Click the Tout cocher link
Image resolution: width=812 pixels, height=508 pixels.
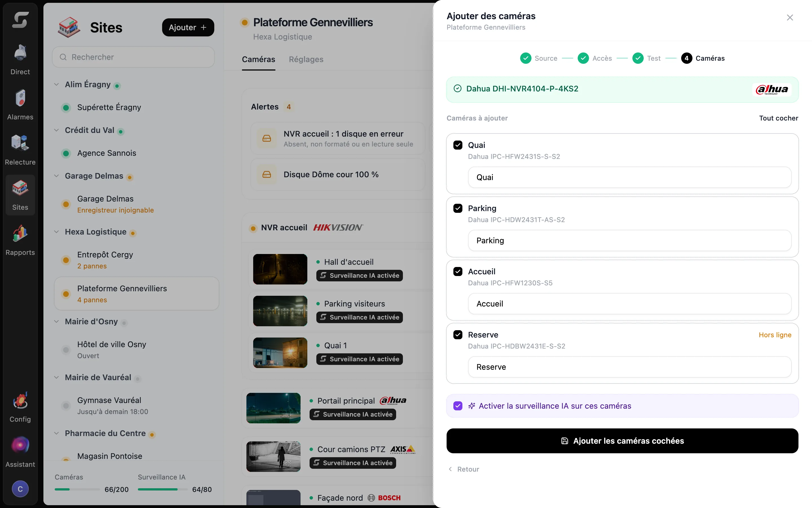click(778, 118)
